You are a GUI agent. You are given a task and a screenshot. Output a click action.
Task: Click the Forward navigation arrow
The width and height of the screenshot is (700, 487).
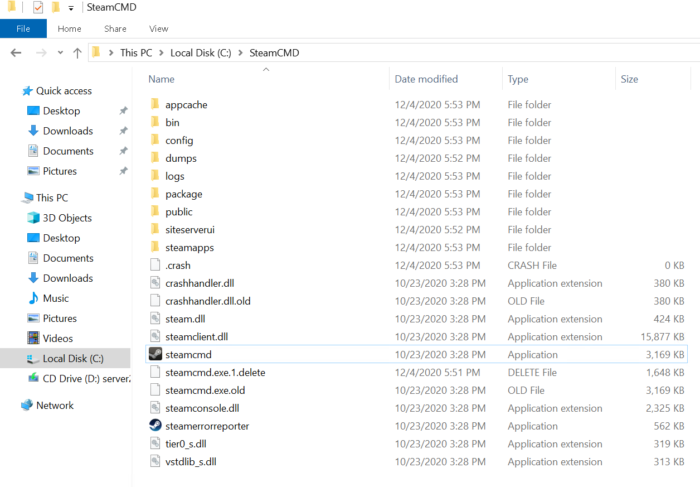[x=41, y=53]
